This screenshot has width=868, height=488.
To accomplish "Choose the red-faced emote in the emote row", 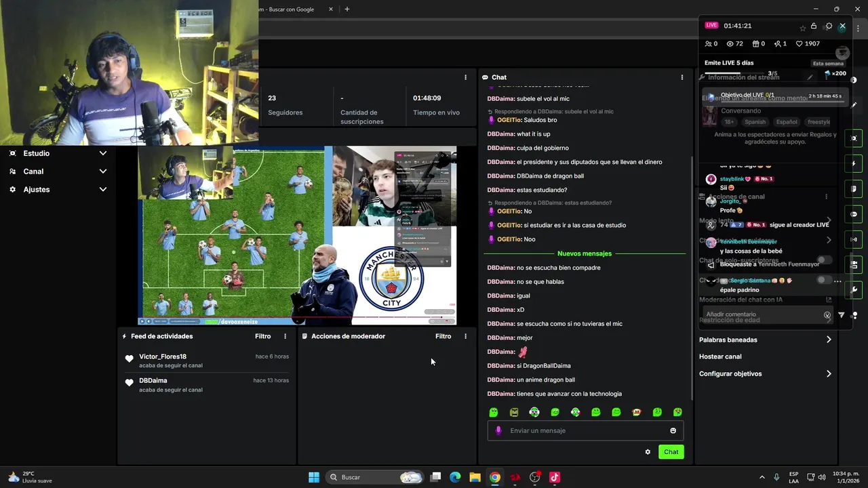I will click(x=636, y=412).
